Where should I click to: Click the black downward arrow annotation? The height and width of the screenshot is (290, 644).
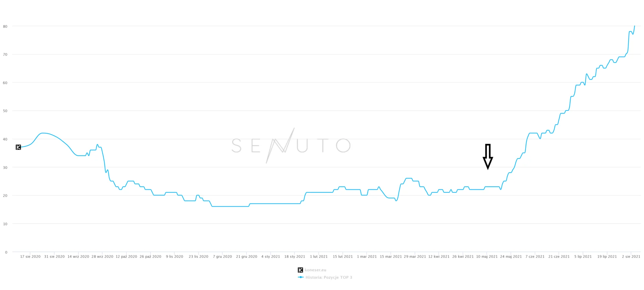point(488,157)
